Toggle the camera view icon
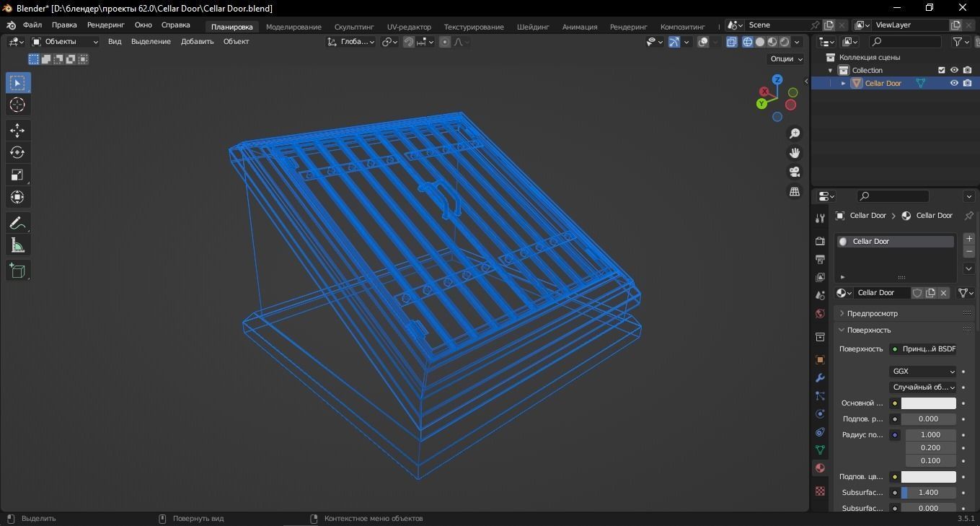This screenshot has width=980, height=526. 794,172
